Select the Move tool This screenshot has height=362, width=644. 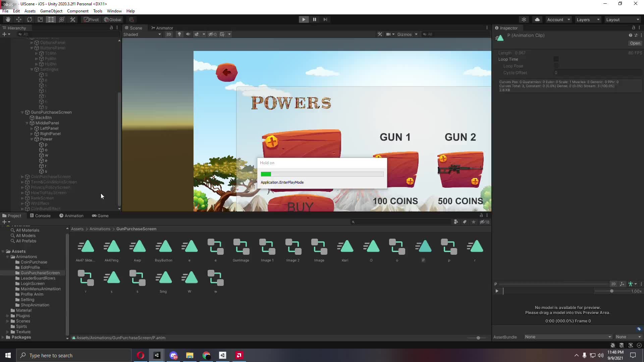pyautogui.click(x=18, y=19)
